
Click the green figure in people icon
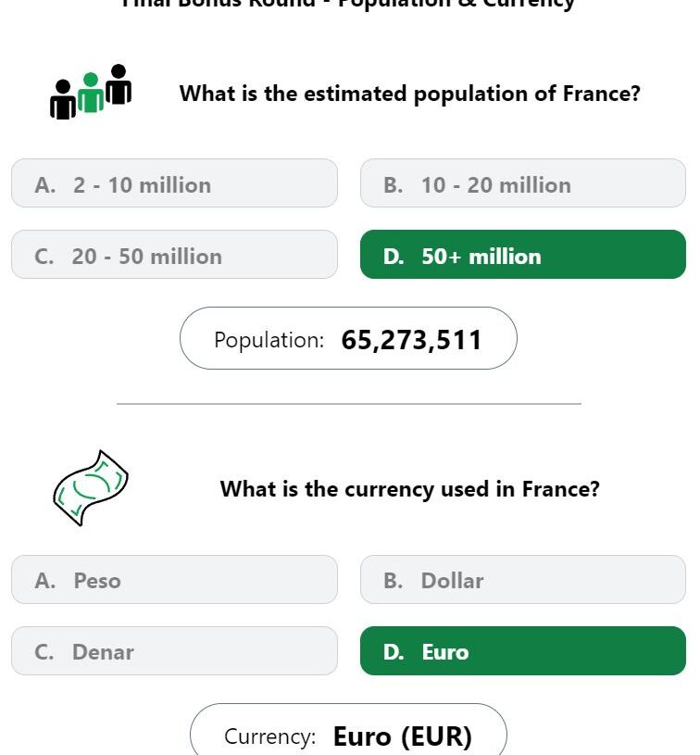tap(91, 93)
